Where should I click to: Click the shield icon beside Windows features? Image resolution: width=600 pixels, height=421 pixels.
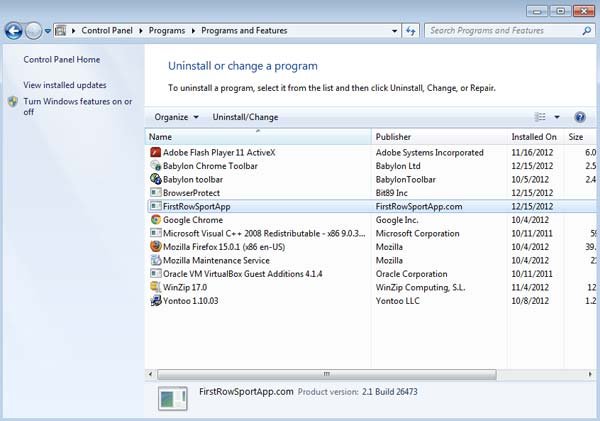pos(13,101)
